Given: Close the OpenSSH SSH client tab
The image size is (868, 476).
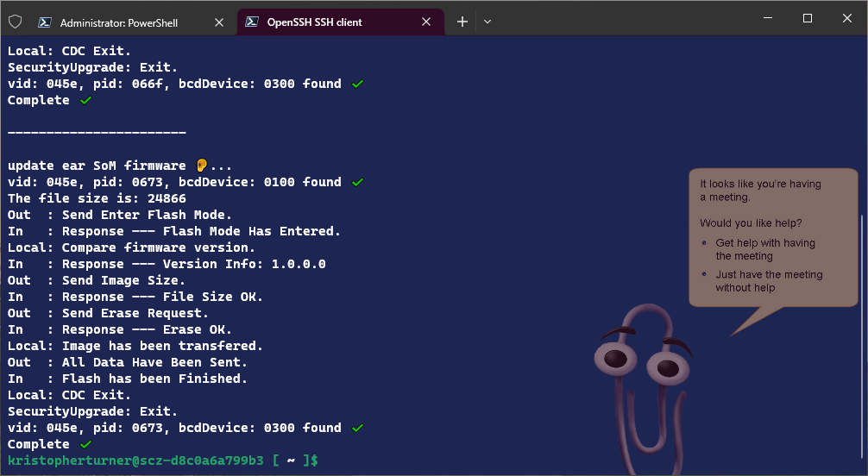Looking at the screenshot, I should coord(426,22).
